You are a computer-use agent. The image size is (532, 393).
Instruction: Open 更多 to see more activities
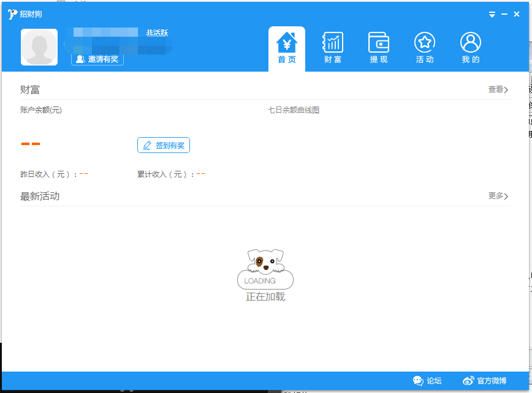497,196
